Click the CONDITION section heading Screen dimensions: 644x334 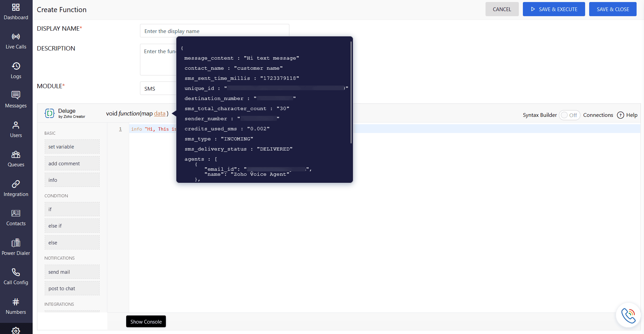(x=56, y=196)
